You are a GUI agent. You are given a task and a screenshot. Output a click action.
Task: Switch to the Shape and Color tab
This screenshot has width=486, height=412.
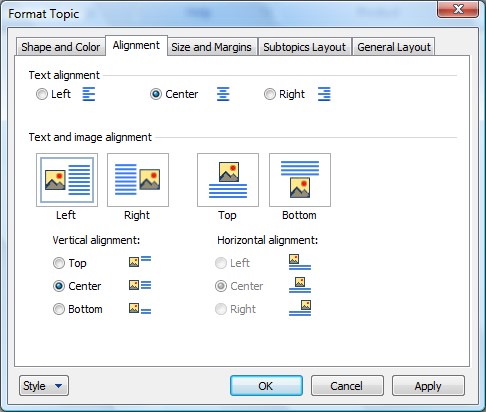point(61,47)
